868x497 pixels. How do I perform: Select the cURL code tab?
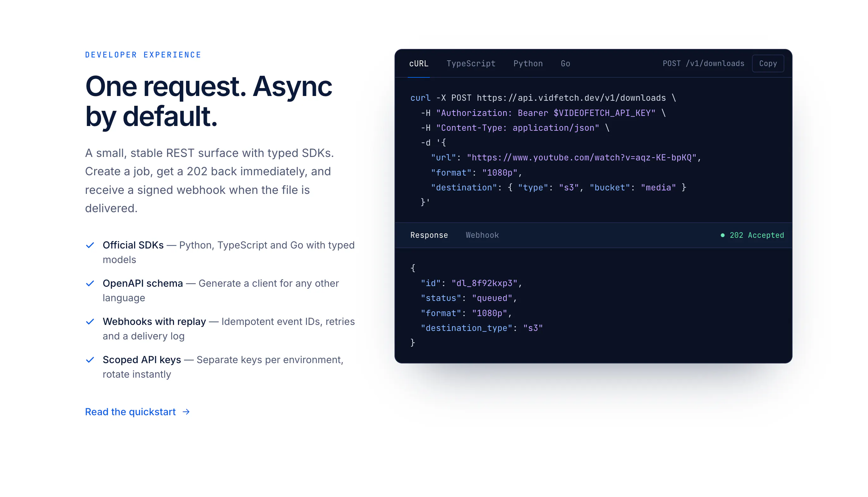tap(419, 63)
